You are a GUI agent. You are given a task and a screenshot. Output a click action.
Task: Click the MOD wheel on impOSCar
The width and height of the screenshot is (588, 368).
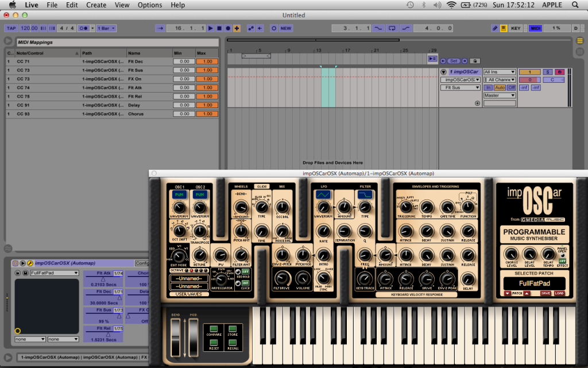pyautogui.click(x=194, y=337)
